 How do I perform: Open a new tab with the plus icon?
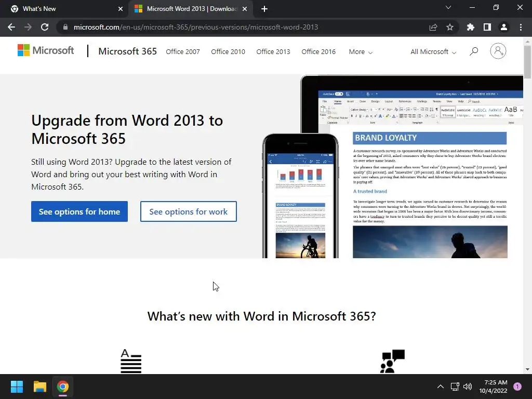point(264,9)
